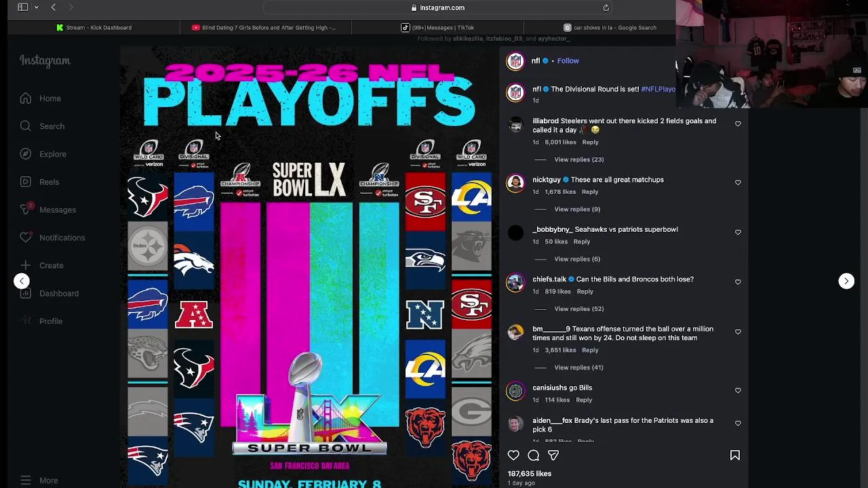Click the comment bubble icon
The image size is (868, 488).
click(534, 455)
